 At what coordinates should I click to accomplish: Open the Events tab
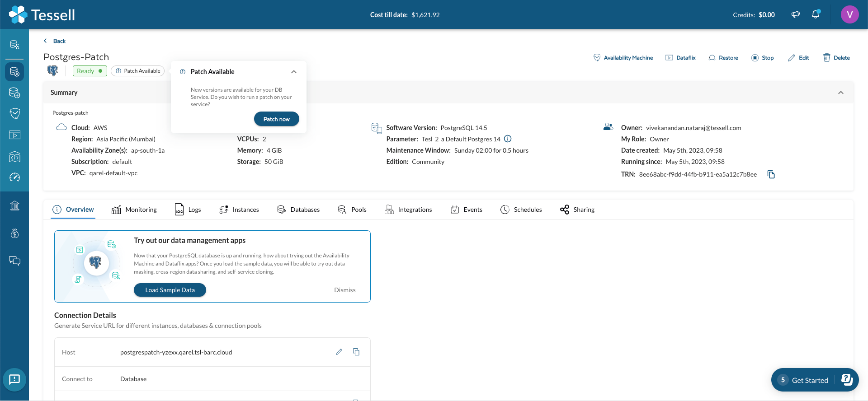pos(467,210)
